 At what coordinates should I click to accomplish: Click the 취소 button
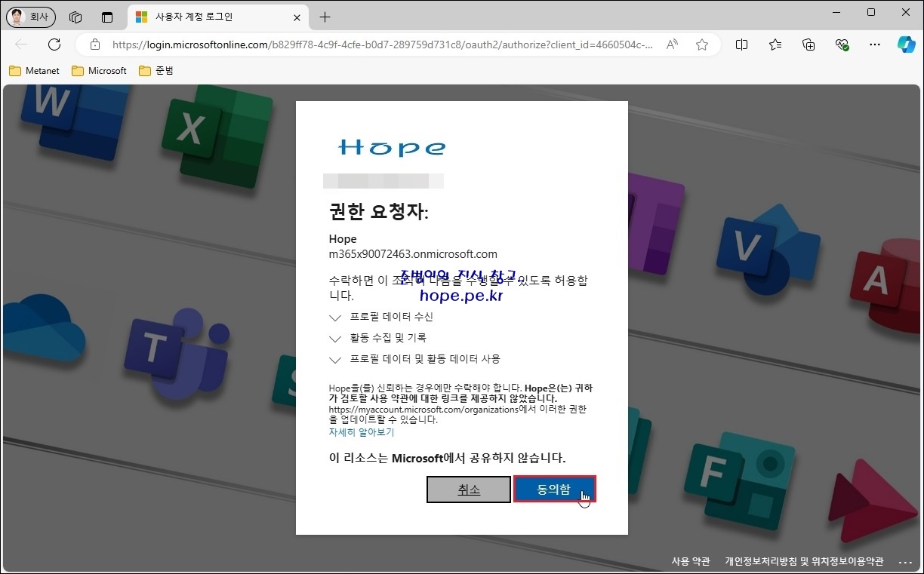coord(469,490)
